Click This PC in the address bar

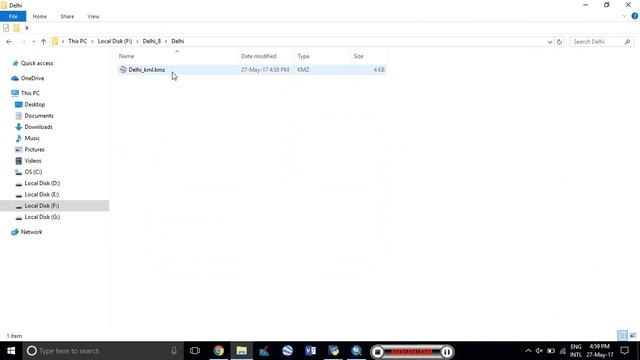[x=78, y=41]
